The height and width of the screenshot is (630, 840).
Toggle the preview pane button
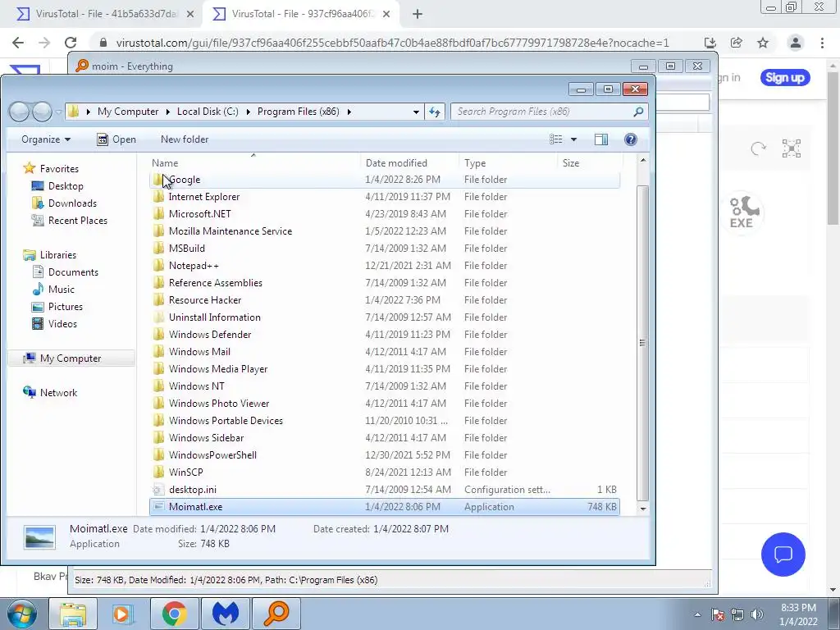click(x=601, y=139)
